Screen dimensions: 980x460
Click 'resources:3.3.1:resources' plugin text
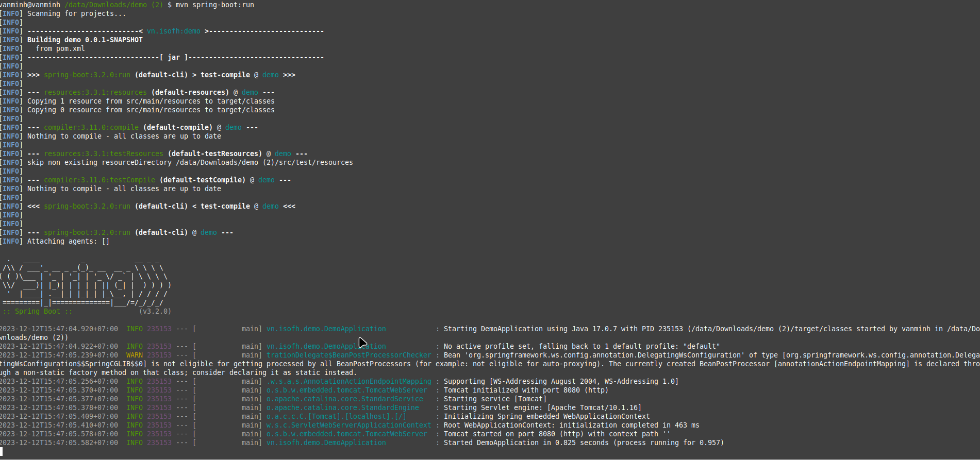pos(95,92)
